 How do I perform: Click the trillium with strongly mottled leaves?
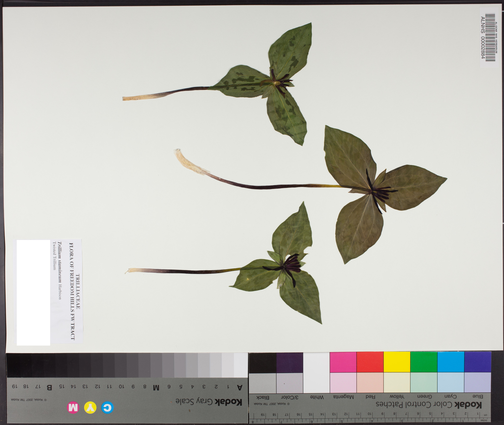[x=217, y=84]
